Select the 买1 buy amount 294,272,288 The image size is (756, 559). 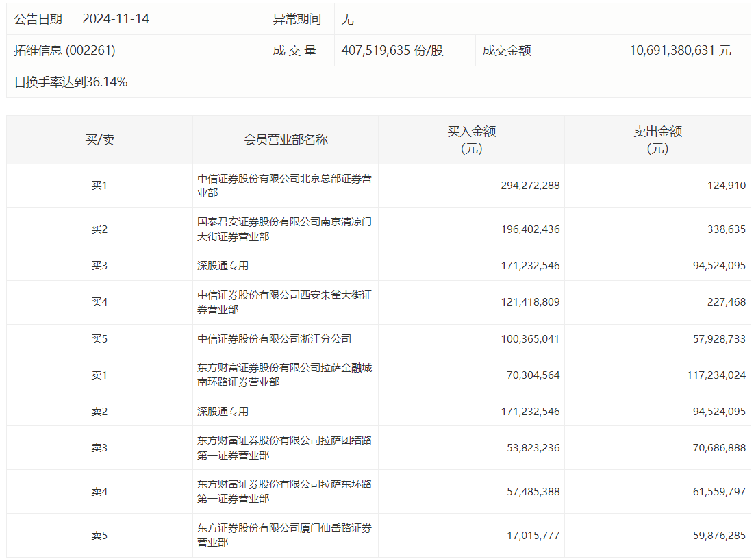click(x=530, y=186)
